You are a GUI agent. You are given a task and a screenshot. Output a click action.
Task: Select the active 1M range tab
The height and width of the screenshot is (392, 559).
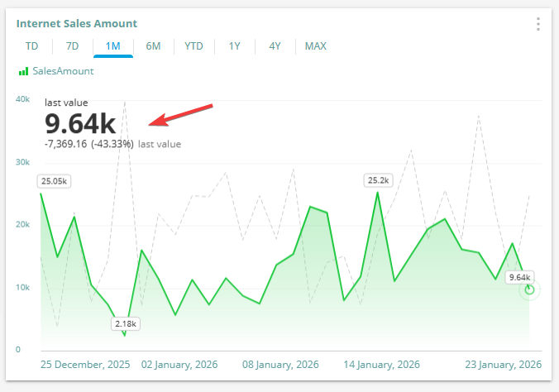[x=113, y=46]
